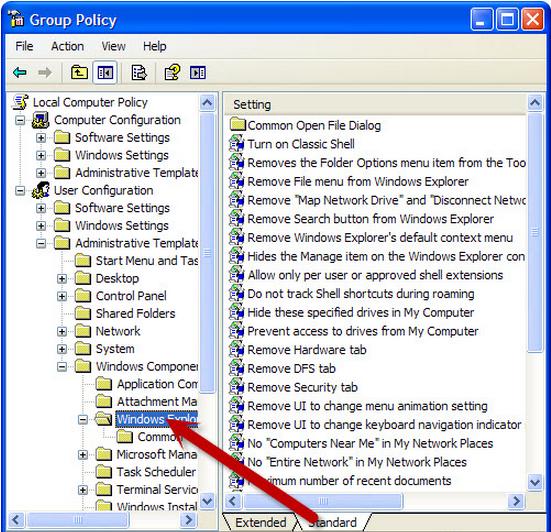Click the tree pane horizontal scroll left arrow
This screenshot has height=532, width=551.
16,520
